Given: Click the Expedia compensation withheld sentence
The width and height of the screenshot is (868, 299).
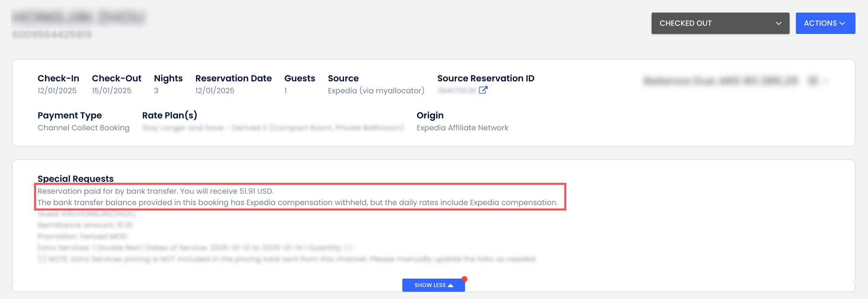Looking at the screenshot, I should [297, 202].
